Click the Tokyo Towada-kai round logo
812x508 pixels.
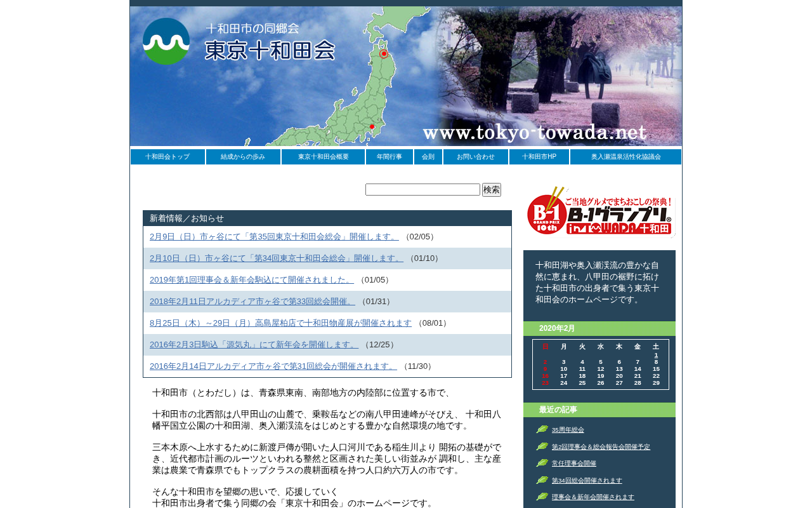(166, 41)
